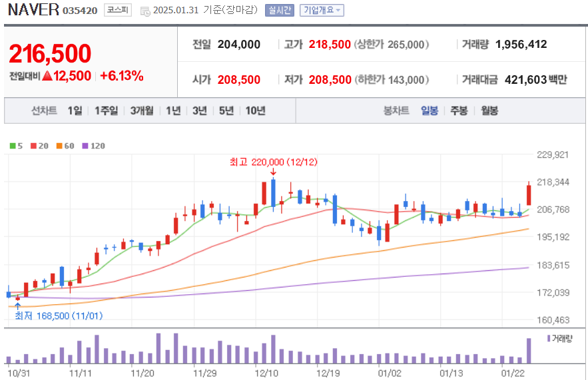
Task: Click the 10/31 date axis label
Action: 19,373
